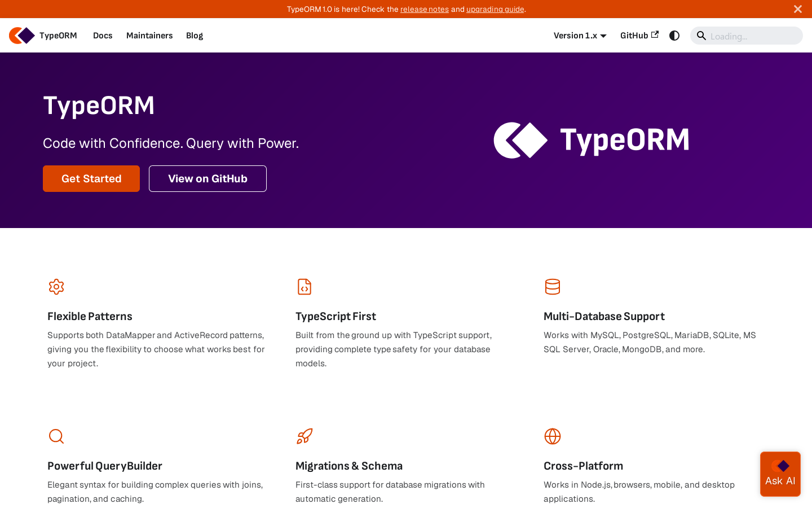Focus the search input field
Viewport: 812px width, 508px height.
747,36
